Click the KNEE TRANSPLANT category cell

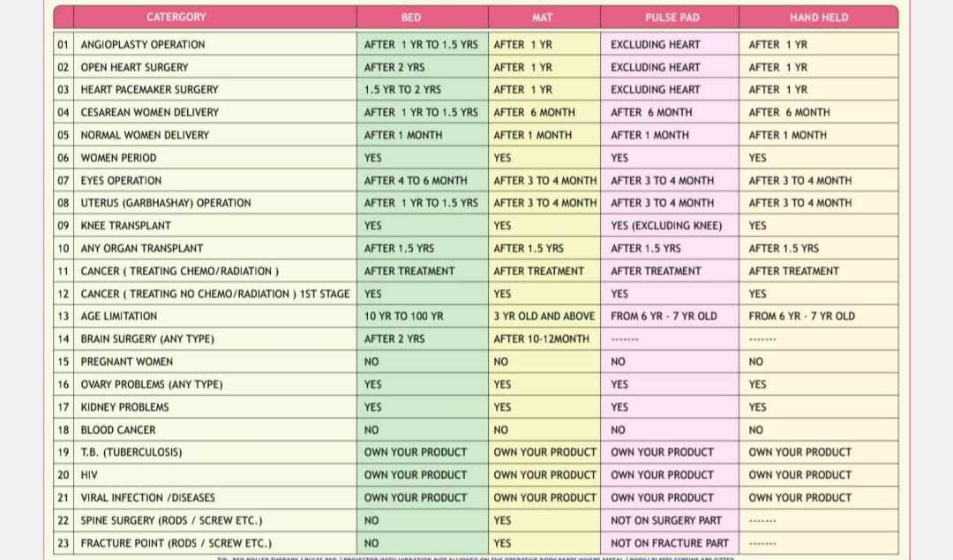(x=125, y=226)
